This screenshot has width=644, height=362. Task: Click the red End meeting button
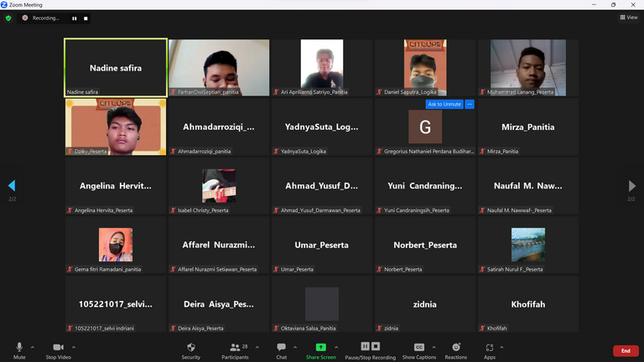tap(625, 351)
